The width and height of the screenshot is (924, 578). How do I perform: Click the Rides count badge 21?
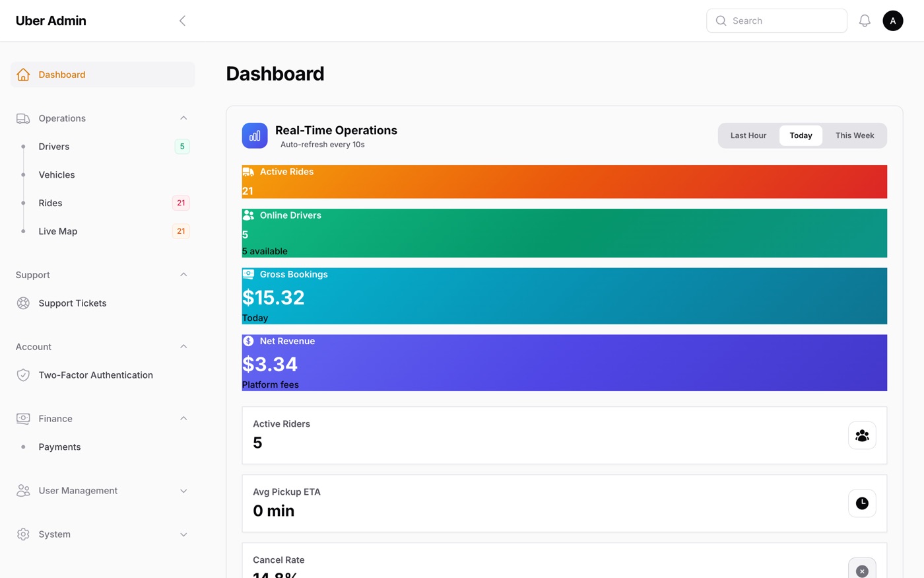181,203
